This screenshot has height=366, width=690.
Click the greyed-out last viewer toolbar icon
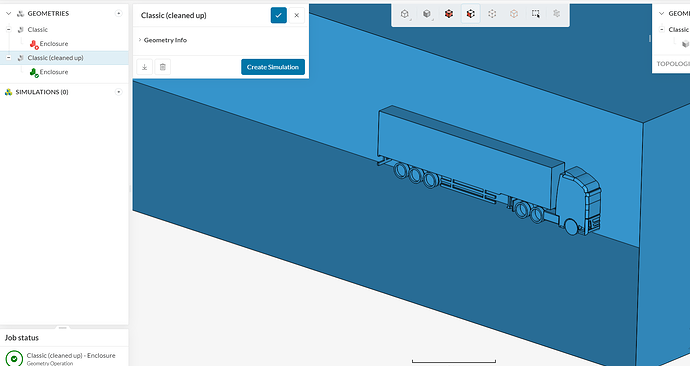pyautogui.click(x=557, y=14)
